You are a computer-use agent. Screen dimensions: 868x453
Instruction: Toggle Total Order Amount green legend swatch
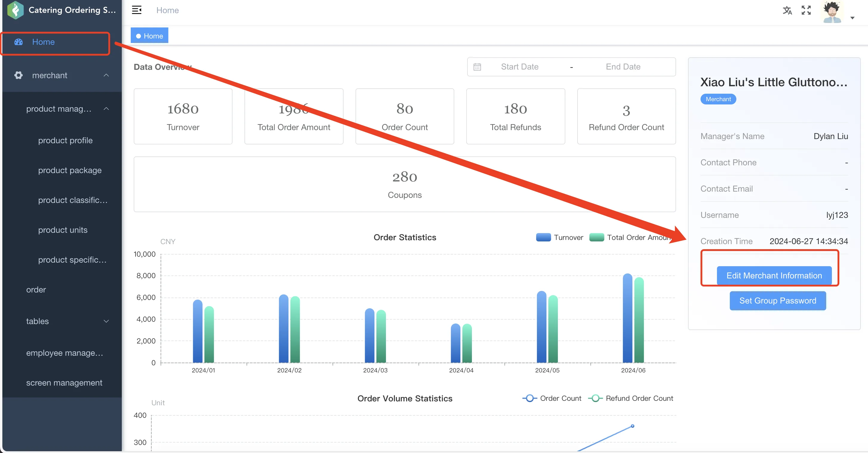(x=596, y=238)
